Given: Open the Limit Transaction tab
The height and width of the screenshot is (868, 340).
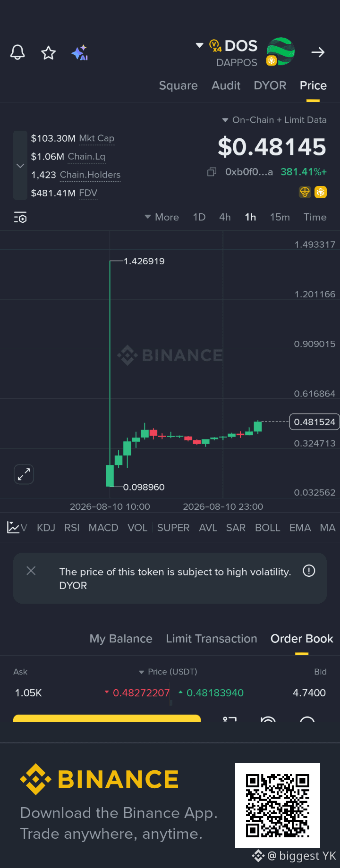Looking at the screenshot, I should pyautogui.click(x=212, y=639).
